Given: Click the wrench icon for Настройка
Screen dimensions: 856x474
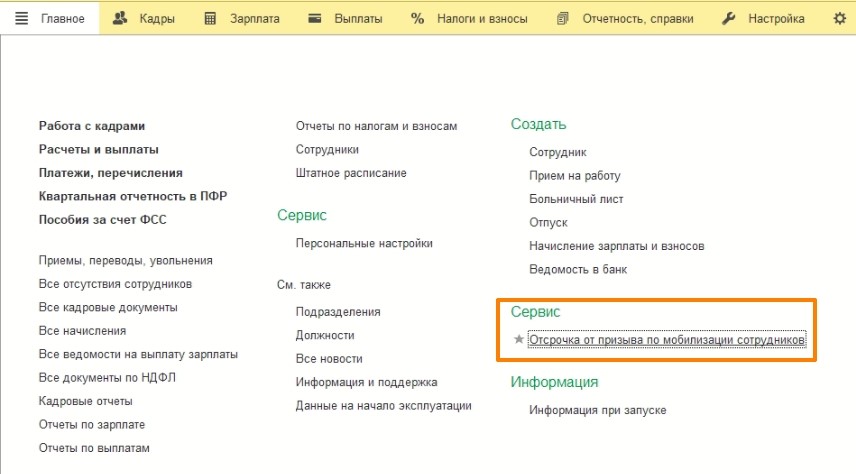Looking at the screenshot, I should coord(728,19).
